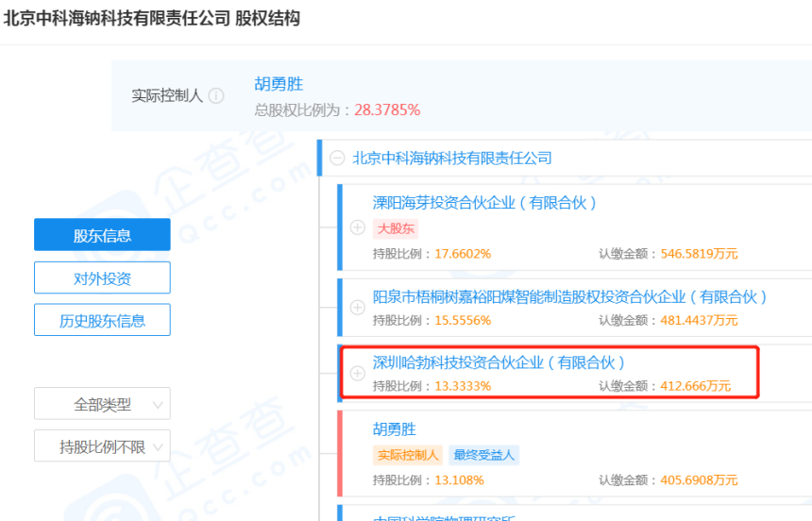
Task: Open 胡勇胜 link in the controller header
Action: 279,85
